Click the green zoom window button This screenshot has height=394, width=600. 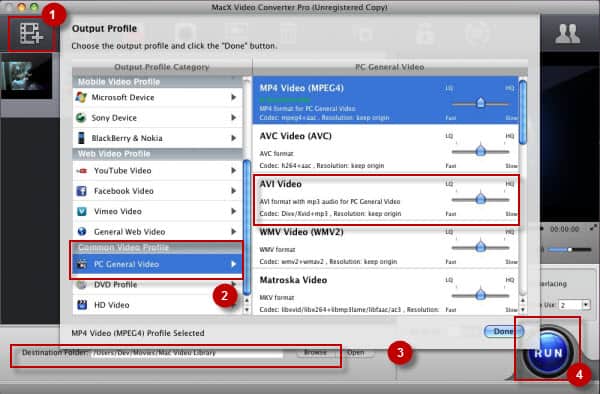[34, 7]
